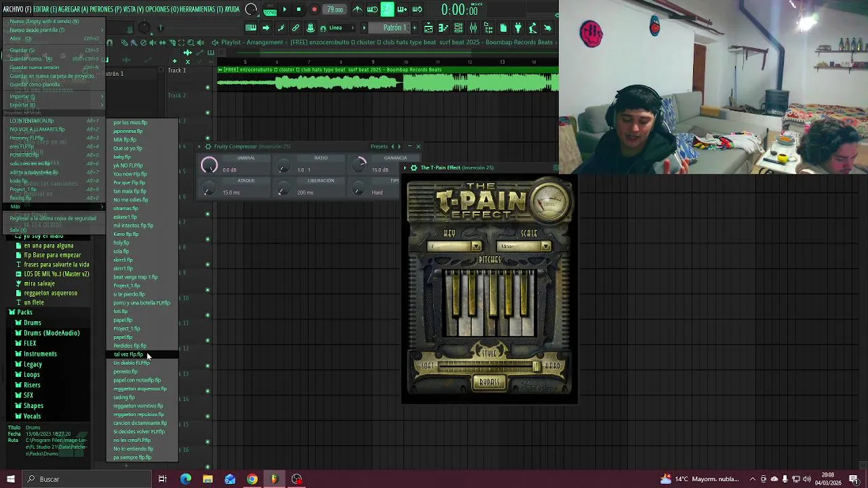Open recent project pa siempre flp.flp
The height and width of the screenshot is (488, 868).
click(142, 457)
